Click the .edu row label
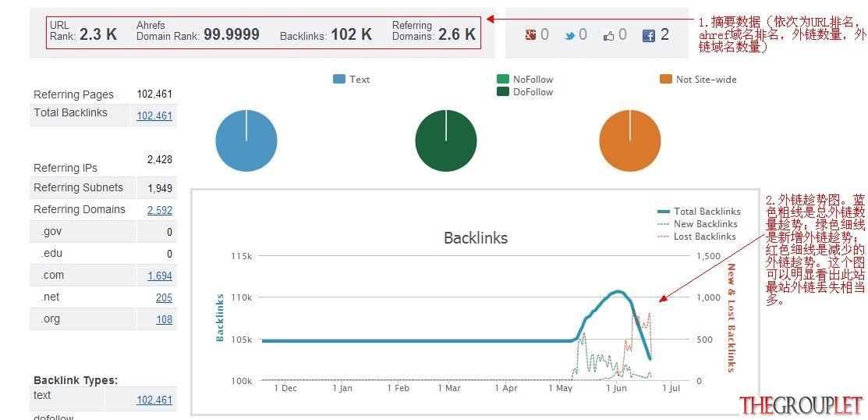The width and height of the screenshot is (868, 420). click(51, 253)
